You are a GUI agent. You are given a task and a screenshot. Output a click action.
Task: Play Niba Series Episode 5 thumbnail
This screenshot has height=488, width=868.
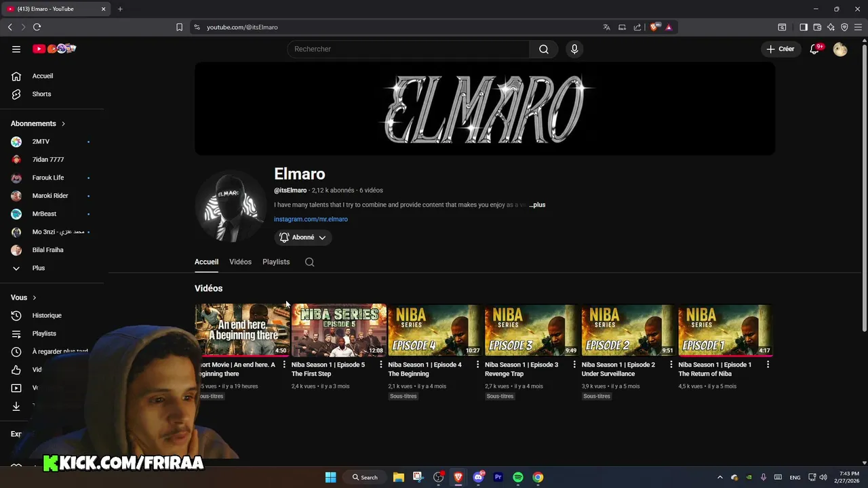(339, 330)
